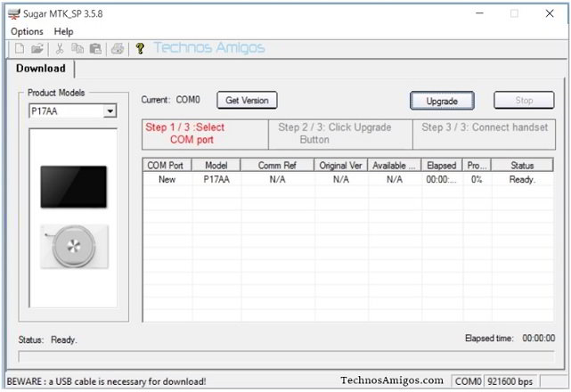Click the Elapsed column header

[x=442, y=166]
